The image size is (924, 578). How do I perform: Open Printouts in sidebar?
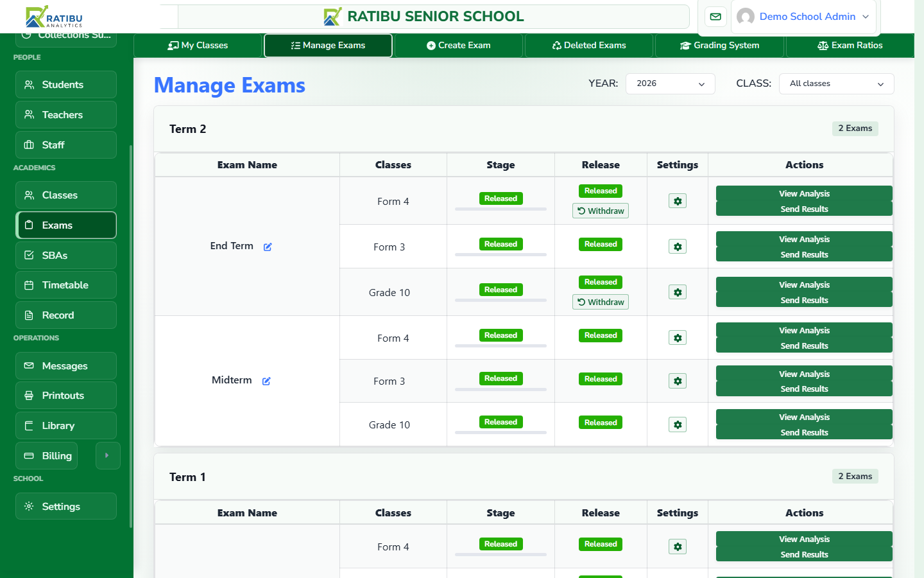click(x=66, y=396)
